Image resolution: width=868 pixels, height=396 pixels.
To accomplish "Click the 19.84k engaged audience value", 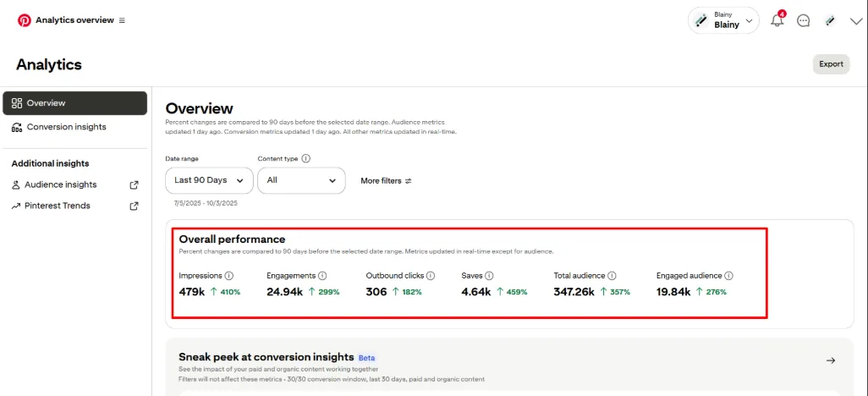I will (673, 292).
